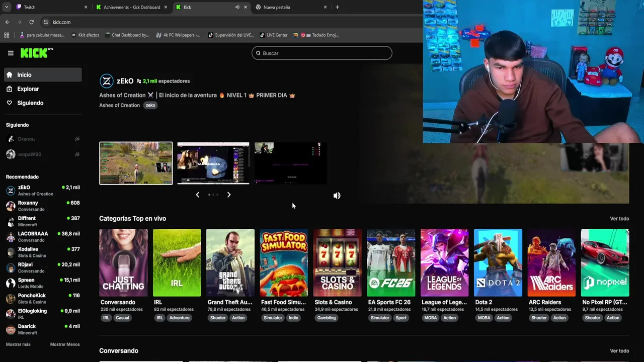Click the zeko tag under stream title

[150, 105]
